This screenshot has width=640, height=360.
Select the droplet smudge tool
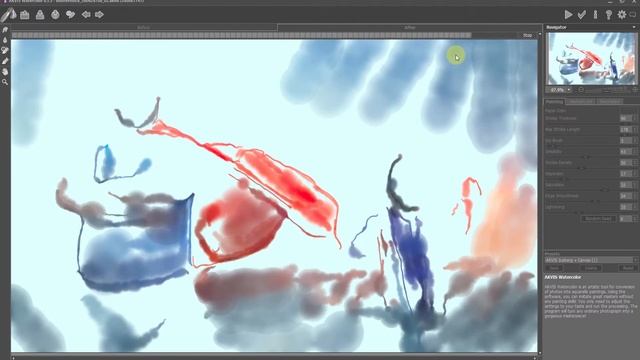click(x=5, y=40)
